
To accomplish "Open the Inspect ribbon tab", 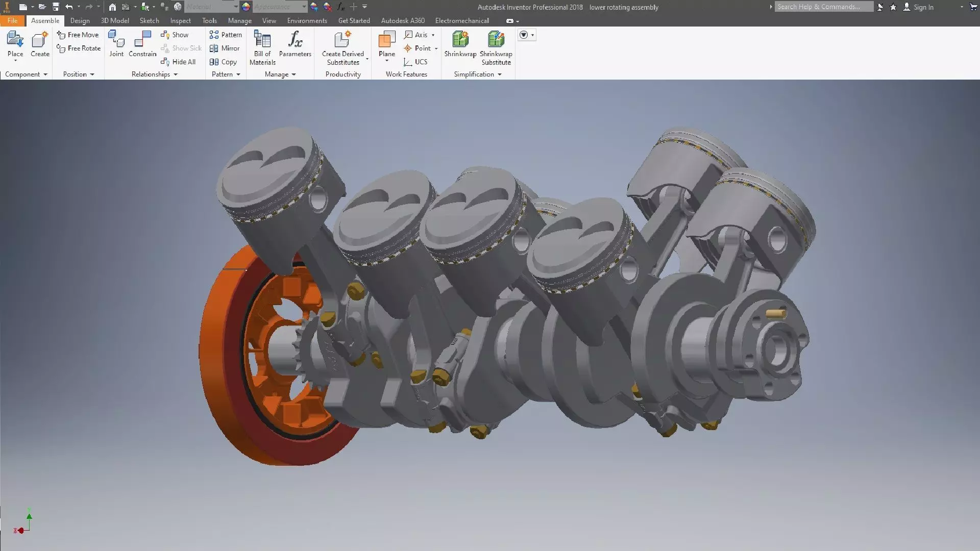I will (180, 20).
